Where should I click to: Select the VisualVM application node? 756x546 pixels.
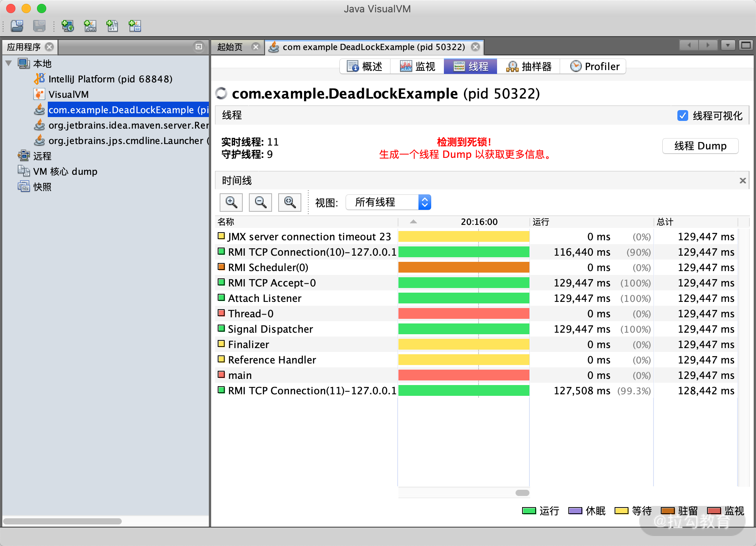pos(61,94)
